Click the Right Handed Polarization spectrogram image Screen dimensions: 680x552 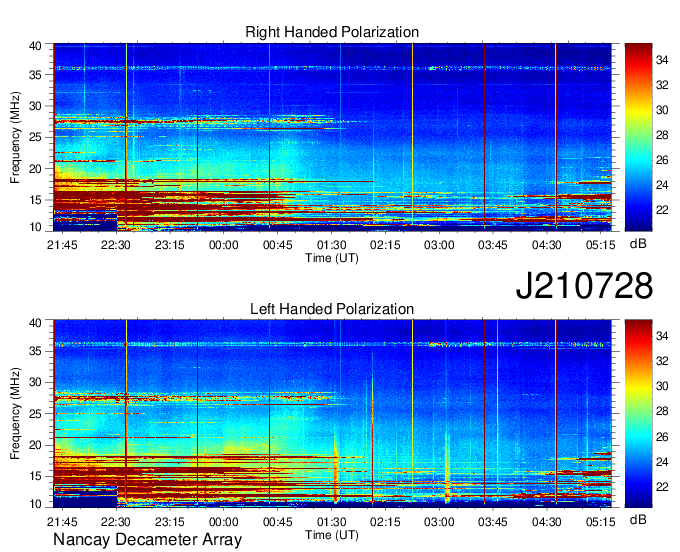pyautogui.click(x=333, y=137)
